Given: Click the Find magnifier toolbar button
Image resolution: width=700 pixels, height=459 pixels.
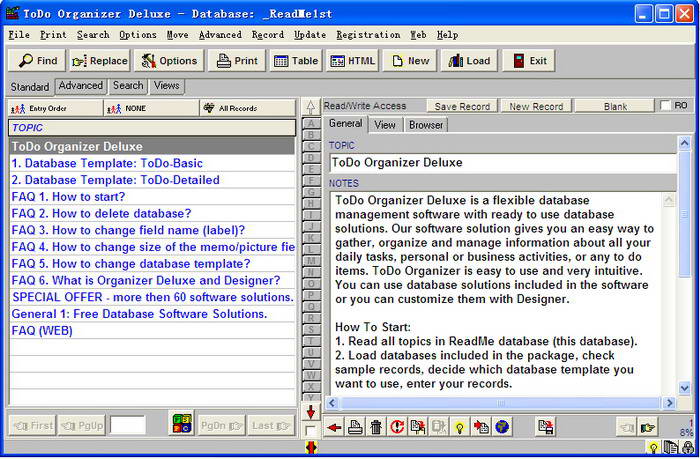Looking at the screenshot, I should coord(37,60).
